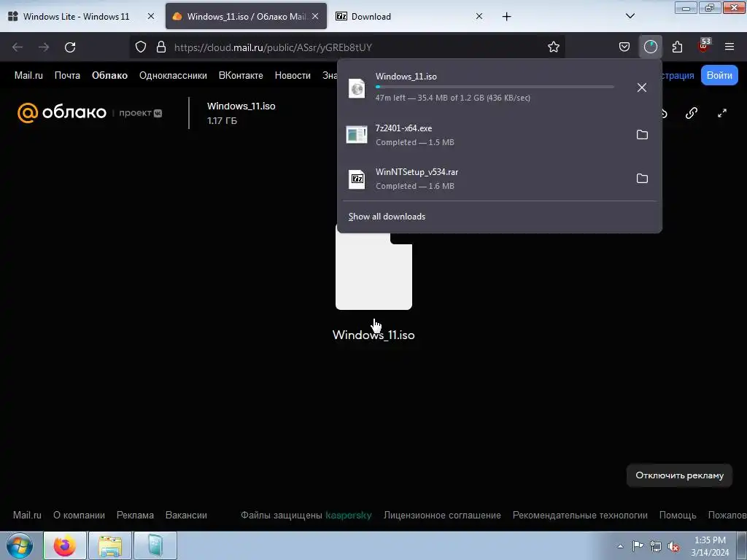Click the third taskbar application icon
747x560 pixels.
point(155,545)
